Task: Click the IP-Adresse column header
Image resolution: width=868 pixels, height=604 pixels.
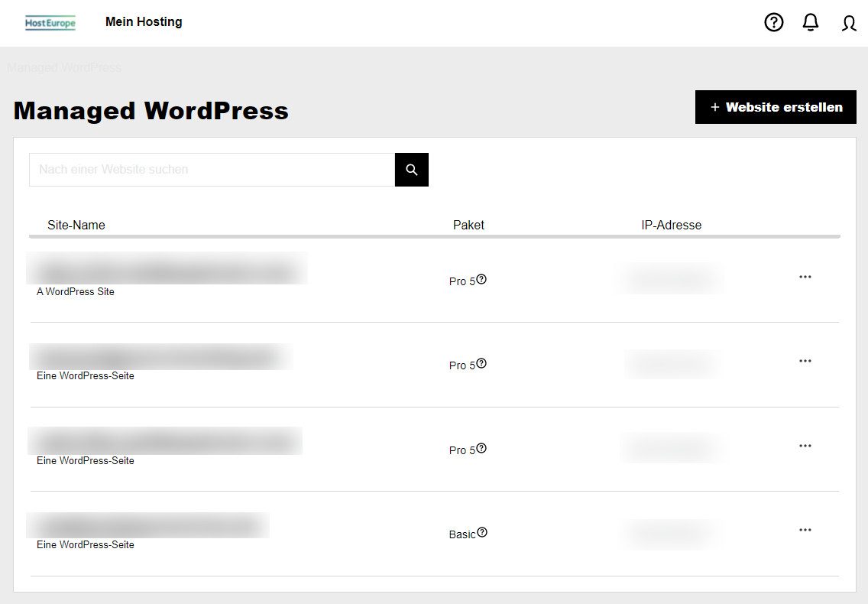Action: coord(672,225)
